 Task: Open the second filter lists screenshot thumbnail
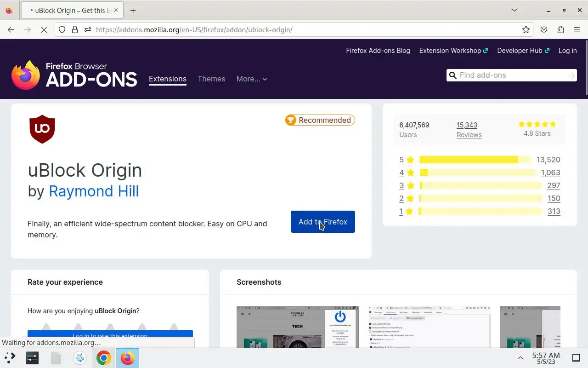(x=429, y=327)
